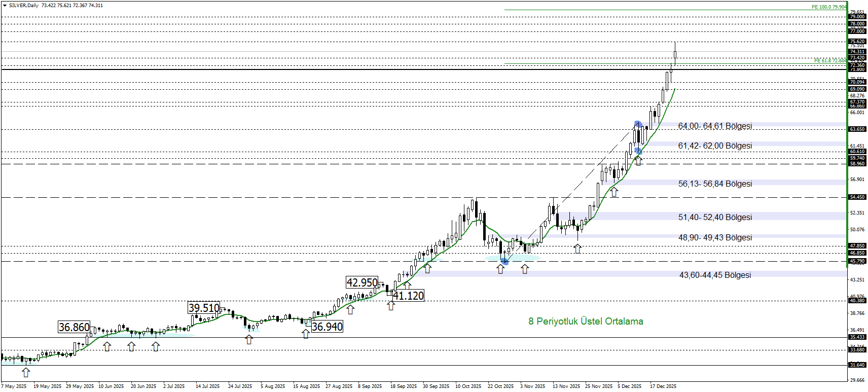Viewport: 868px width, 392px height.
Task: Click the 31.640 price axis level
Action: [857, 365]
